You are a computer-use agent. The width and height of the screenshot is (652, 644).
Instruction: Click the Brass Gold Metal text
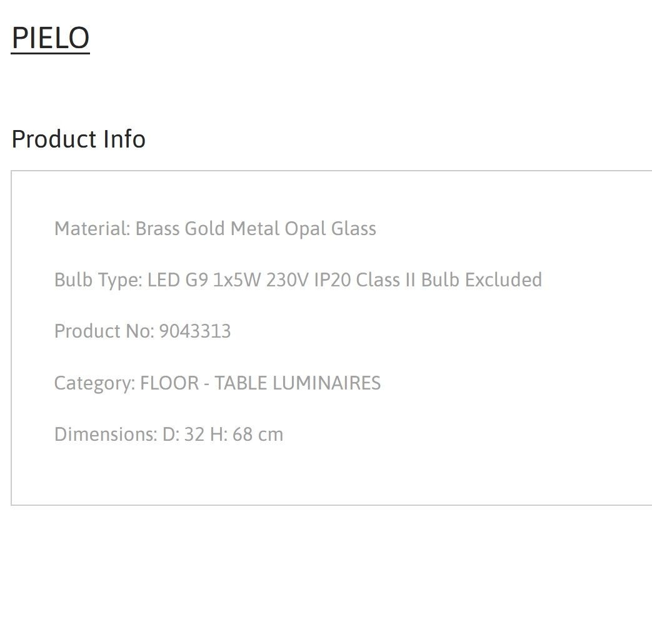pos(208,229)
